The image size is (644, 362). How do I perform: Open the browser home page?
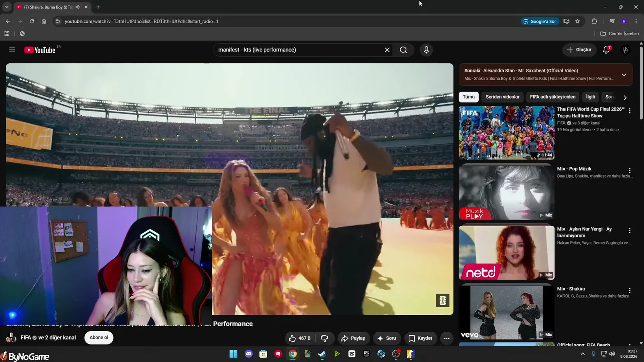click(44, 21)
